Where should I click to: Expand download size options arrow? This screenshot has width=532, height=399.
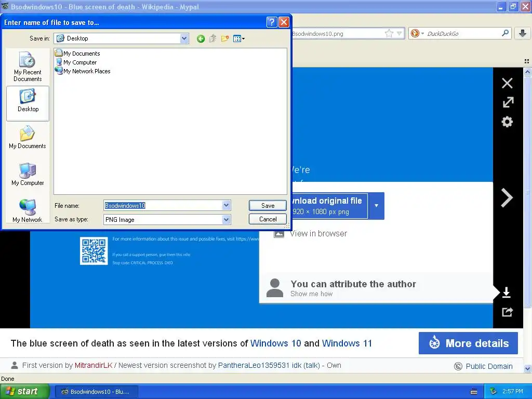coord(376,206)
